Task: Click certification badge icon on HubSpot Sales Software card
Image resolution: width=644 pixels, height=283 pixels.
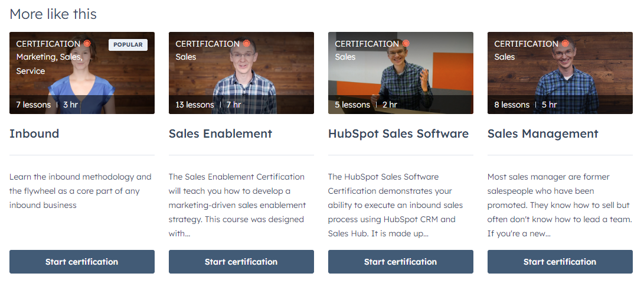Action: coord(406,43)
